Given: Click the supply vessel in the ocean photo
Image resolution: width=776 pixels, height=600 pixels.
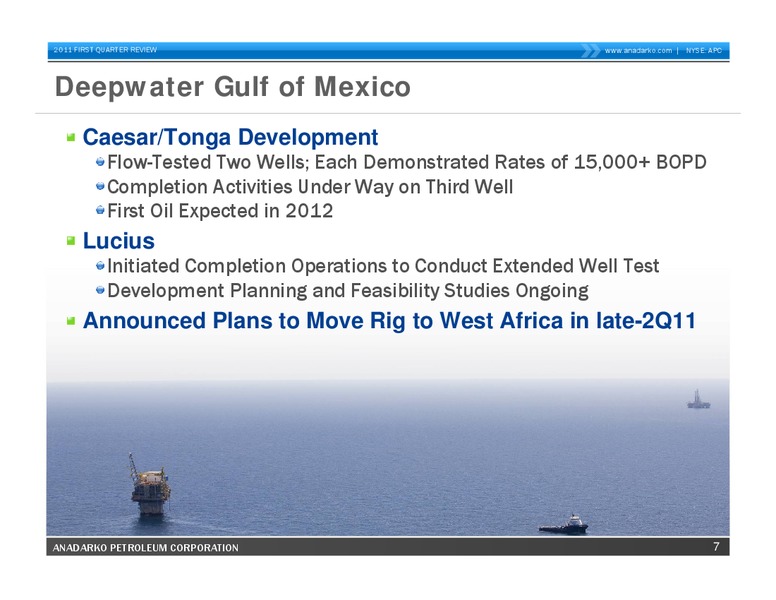Looking at the screenshot, I should click(x=564, y=525).
